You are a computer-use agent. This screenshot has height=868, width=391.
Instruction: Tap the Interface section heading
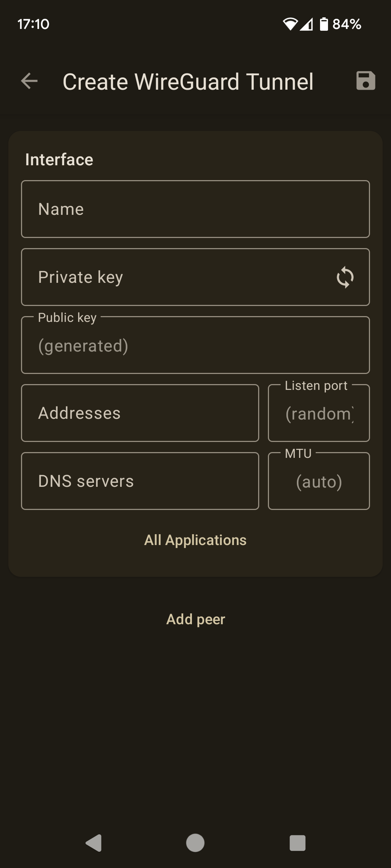tap(59, 159)
